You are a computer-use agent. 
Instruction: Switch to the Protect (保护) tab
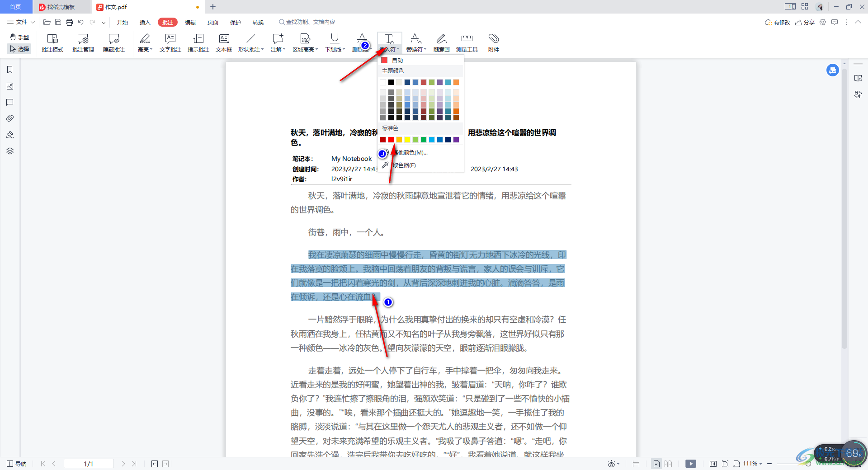pos(236,22)
